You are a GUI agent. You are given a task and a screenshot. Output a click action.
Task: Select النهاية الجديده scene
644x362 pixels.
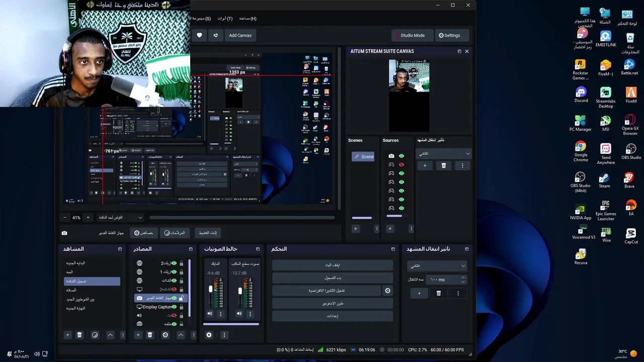click(92, 308)
